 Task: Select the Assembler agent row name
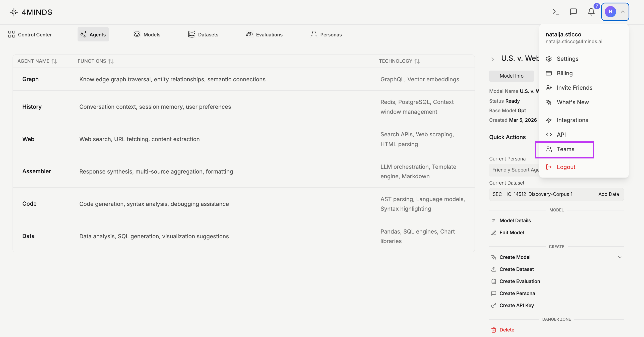click(x=37, y=171)
